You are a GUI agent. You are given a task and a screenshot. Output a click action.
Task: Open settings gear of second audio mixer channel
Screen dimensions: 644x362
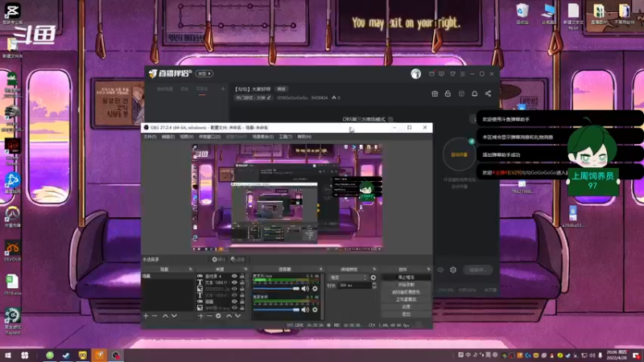click(315, 310)
